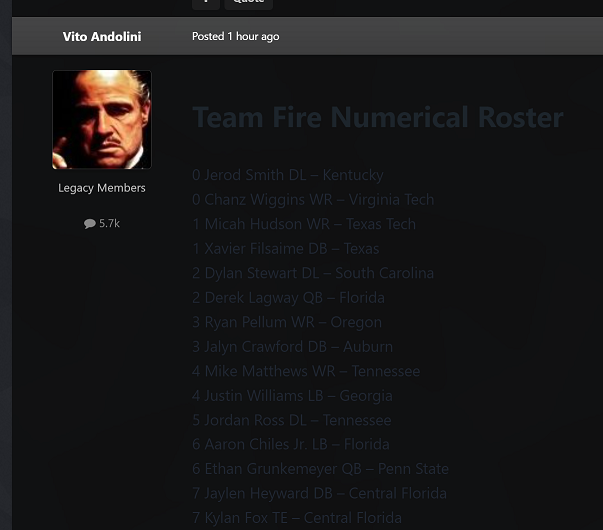Click the Chanz Wiggins WR – Virginia Tech line
This screenshot has width=603, height=530.
pyautogui.click(x=313, y=199)
